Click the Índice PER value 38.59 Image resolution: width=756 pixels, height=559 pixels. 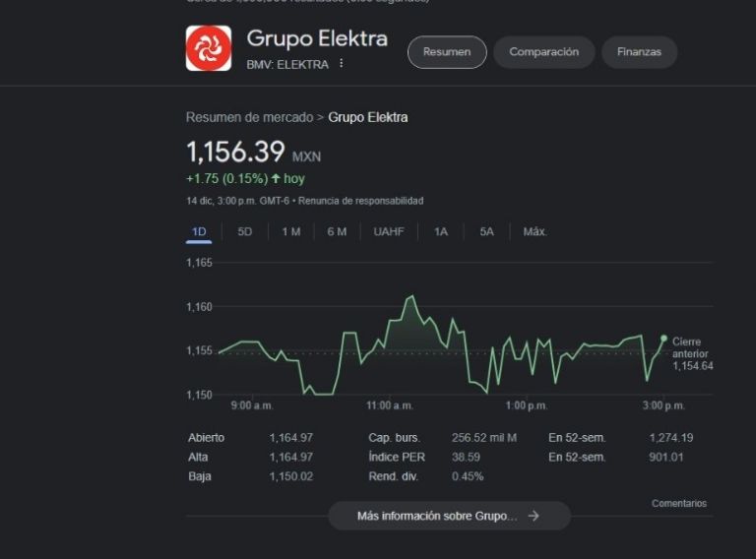pos(466,457)
